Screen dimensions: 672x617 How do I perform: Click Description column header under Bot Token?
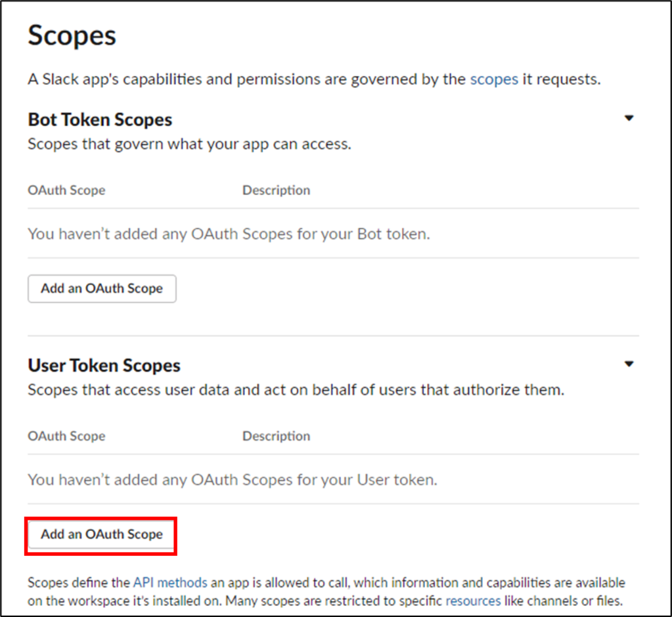click(x=277, y=190)
